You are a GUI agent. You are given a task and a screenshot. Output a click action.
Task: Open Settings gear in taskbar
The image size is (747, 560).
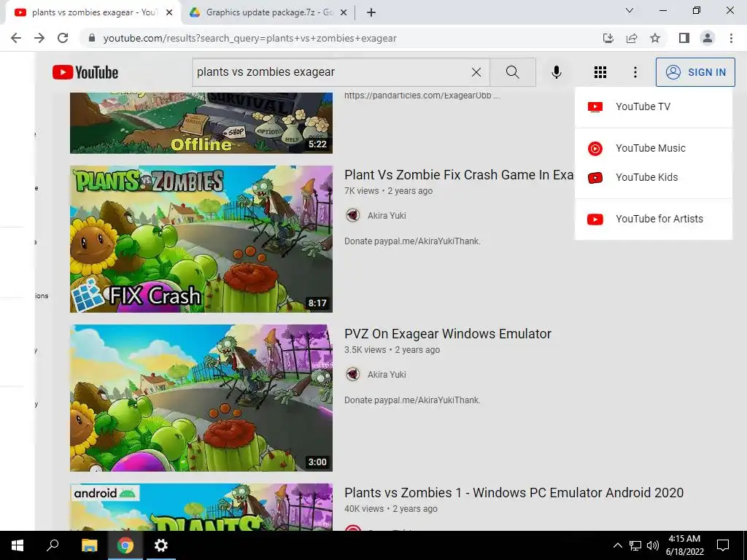(161, 545)
